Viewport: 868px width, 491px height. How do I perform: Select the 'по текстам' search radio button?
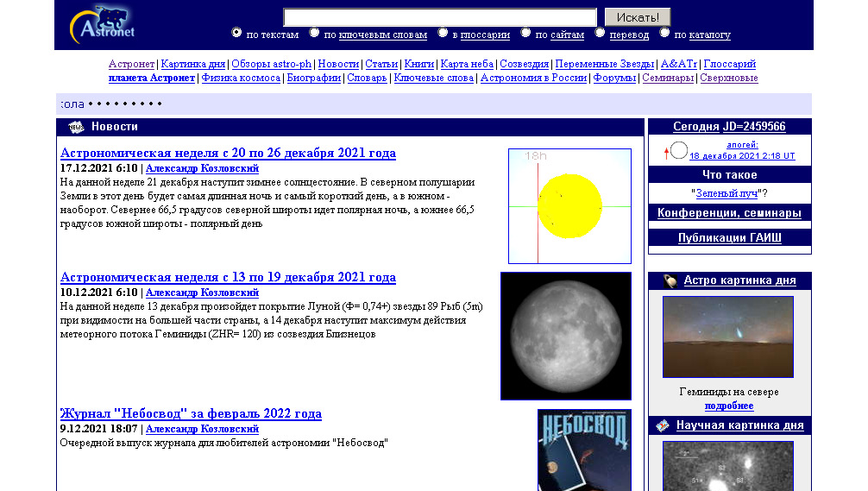coord(237,33)
